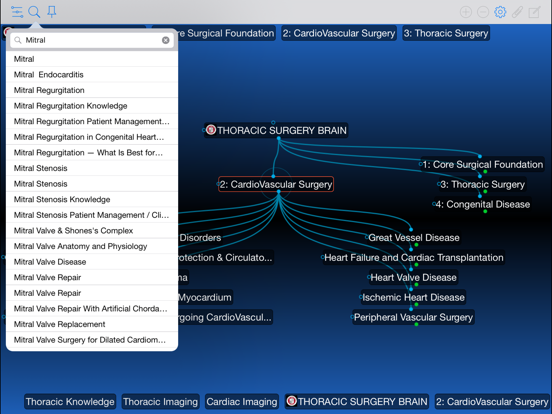Open 'Mitral Regurgitation — What Is Best for' result
Image resolution: width=552 pixels, height=414 pixels.
tap(92, 152)
